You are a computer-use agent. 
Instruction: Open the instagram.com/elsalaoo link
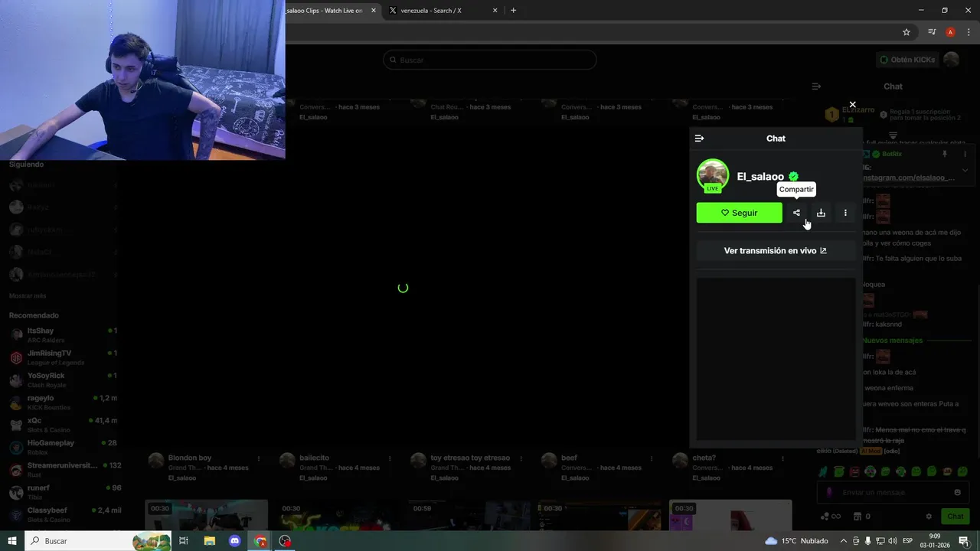pyautogui.click(x=909, y=178)
